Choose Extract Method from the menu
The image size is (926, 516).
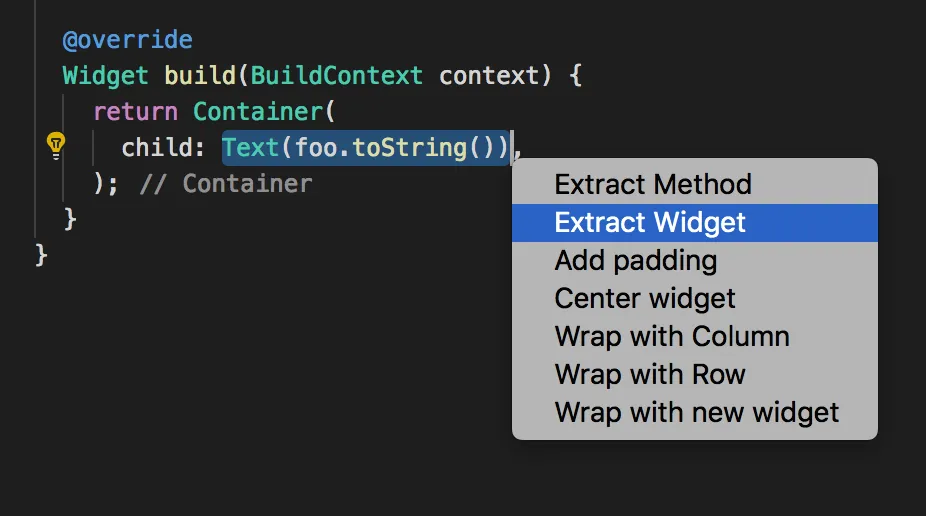(x=652, y=184)
